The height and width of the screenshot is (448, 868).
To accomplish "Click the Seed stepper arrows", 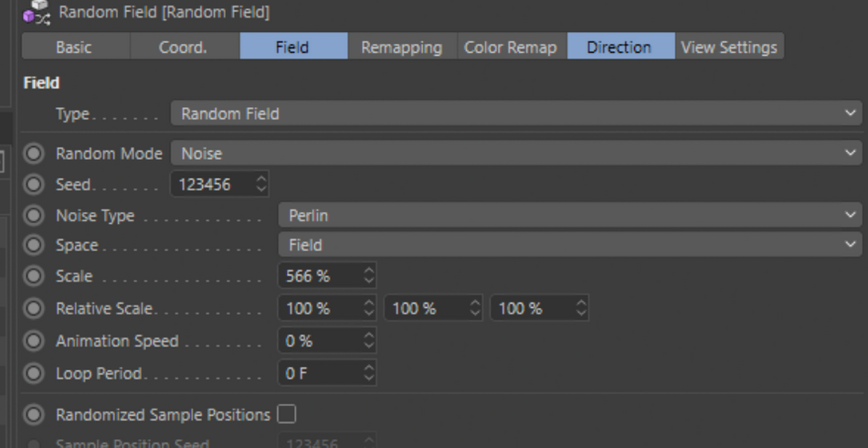I will tap(261, 184).
